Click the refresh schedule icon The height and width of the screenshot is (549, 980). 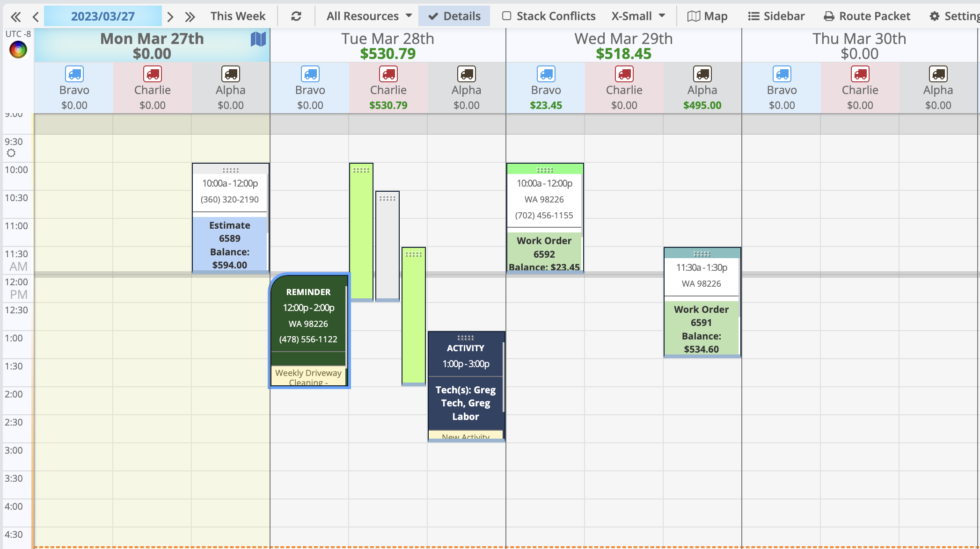(x=296, y=16)
